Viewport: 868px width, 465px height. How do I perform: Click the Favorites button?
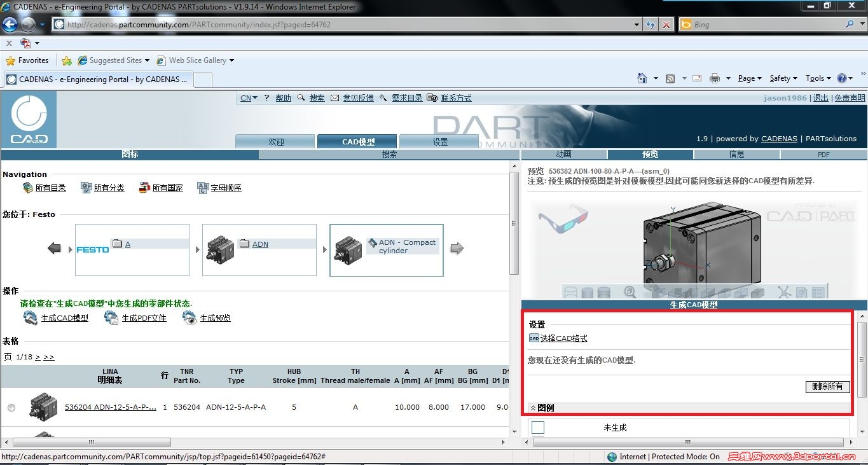27,60
